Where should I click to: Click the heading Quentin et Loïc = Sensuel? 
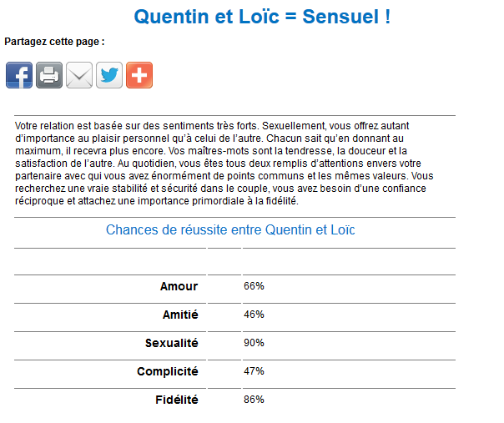click(x=262, y=17)
